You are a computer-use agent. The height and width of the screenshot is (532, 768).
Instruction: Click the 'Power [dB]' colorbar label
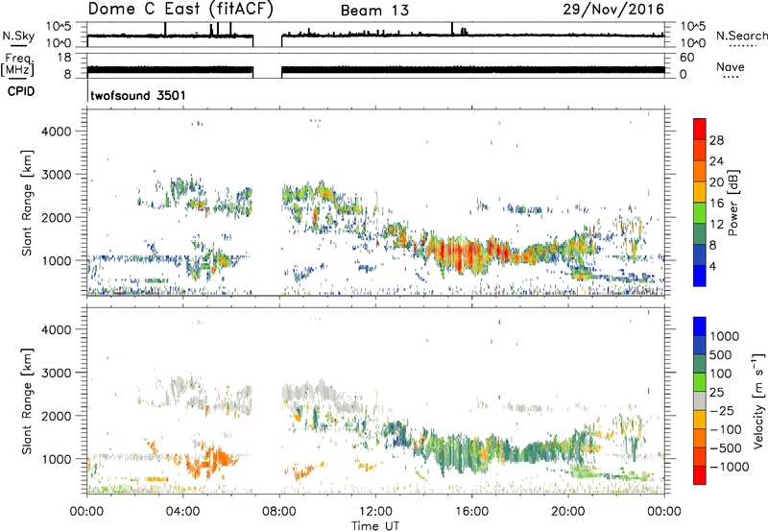coord(732,203)
